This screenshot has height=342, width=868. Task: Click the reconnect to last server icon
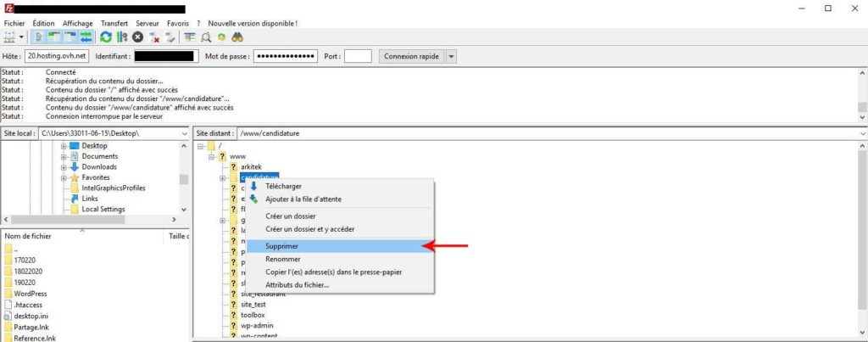click(x=170, y=36)
